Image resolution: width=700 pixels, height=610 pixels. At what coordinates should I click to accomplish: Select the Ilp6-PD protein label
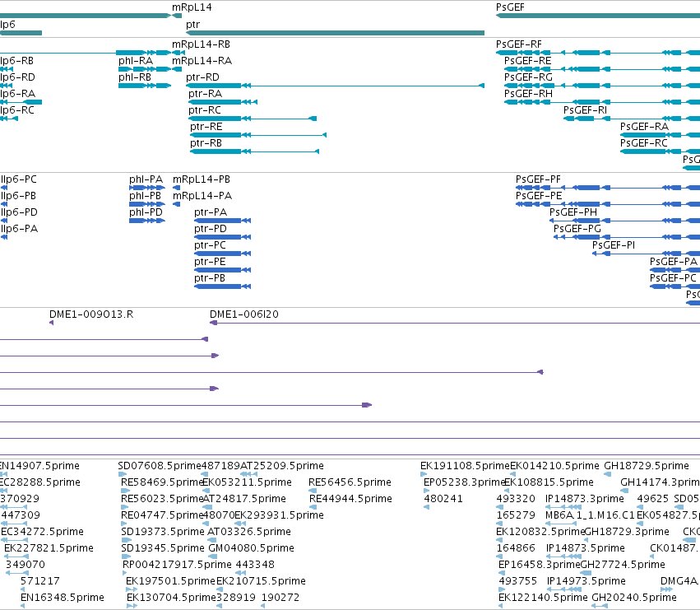point(19,213)
